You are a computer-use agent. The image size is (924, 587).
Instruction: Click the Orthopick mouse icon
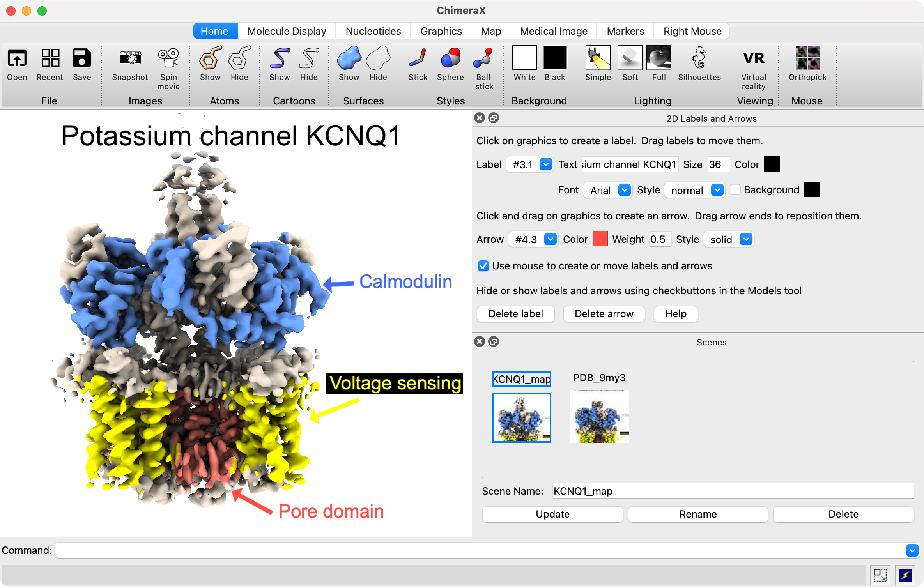click(807, 58)
